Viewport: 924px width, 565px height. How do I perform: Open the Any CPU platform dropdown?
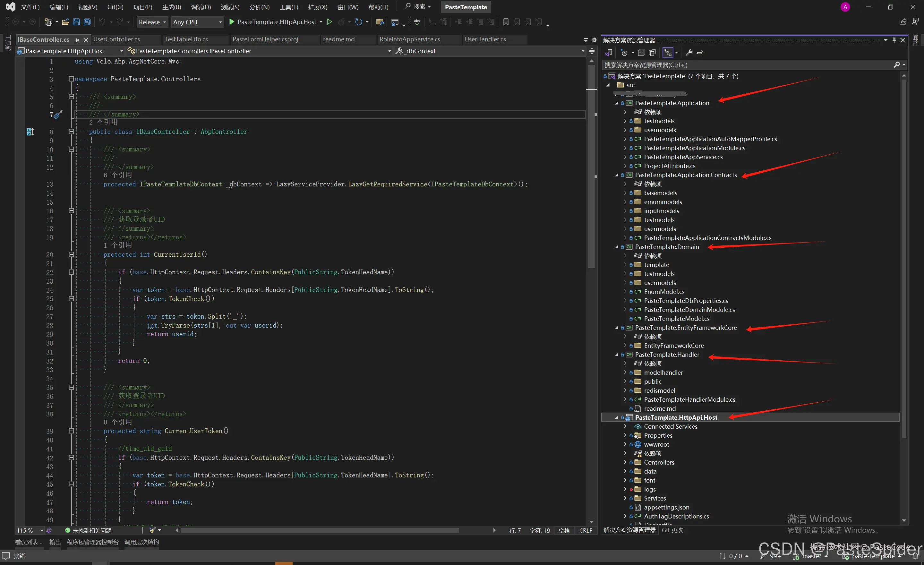click(x=197, y=22)
